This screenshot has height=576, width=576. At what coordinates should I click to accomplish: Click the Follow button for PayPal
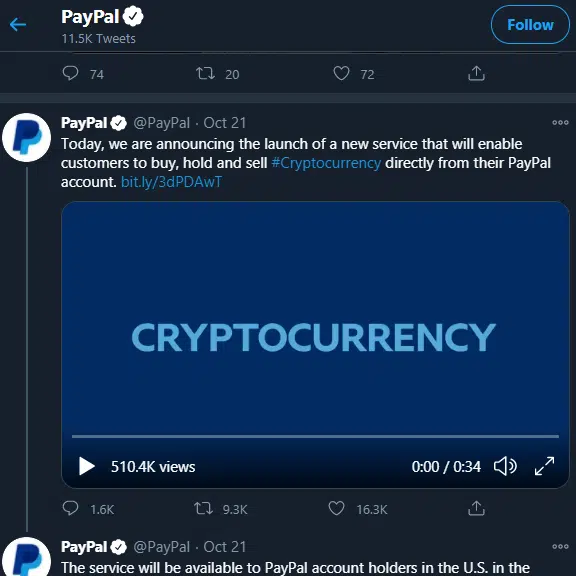[x=530, y=25]
